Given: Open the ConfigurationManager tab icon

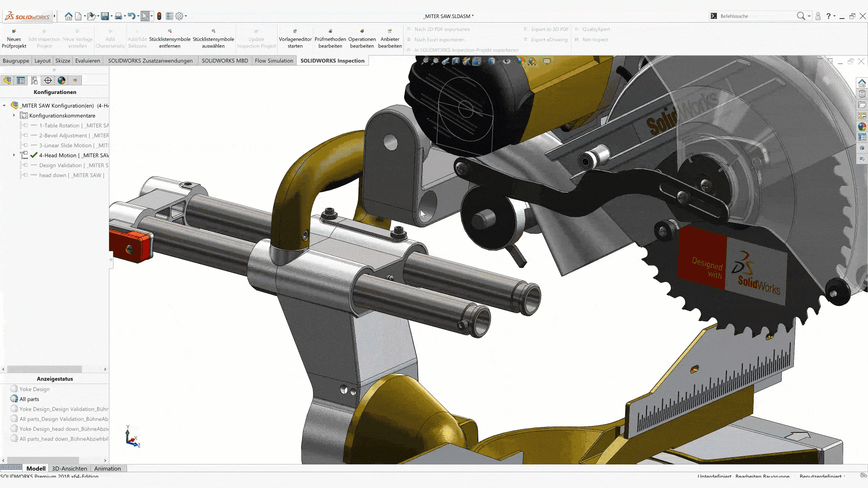Looking at the screenshot, I should (34, 80).
